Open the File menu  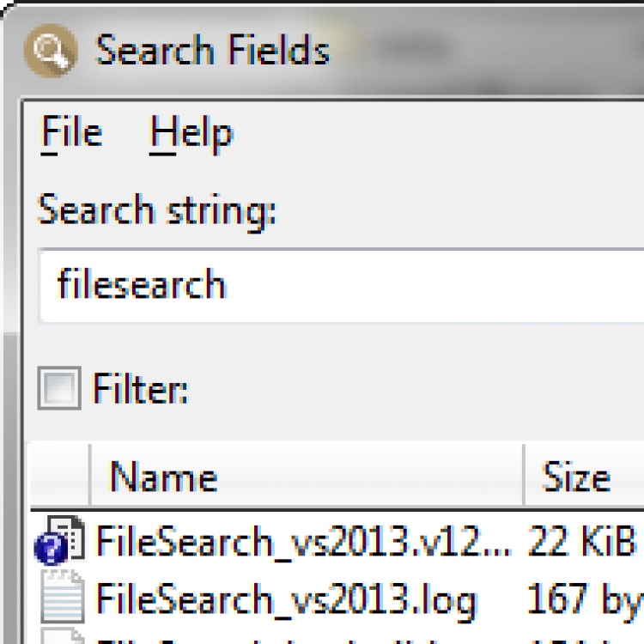[x=71, y=133]
